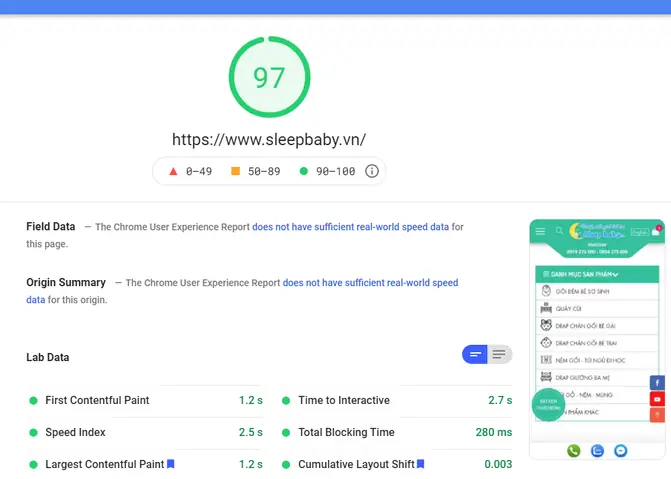The image size is (671, 479).
Task: Select the Largest Contentful Paint metric label
Action: coord(105,464)
